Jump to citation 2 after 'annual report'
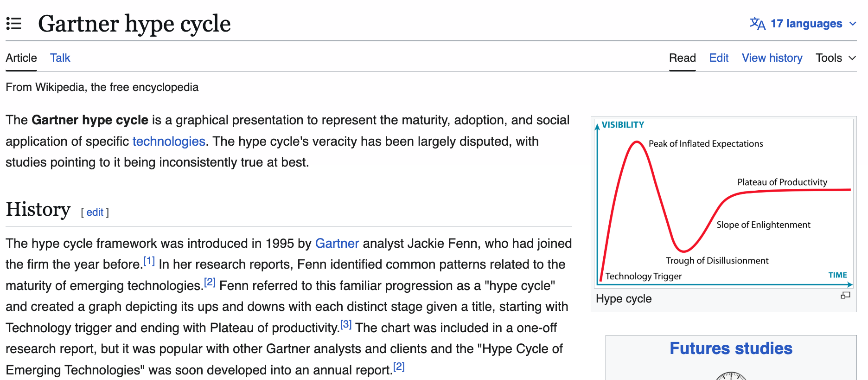 click(x=399, y=367)
